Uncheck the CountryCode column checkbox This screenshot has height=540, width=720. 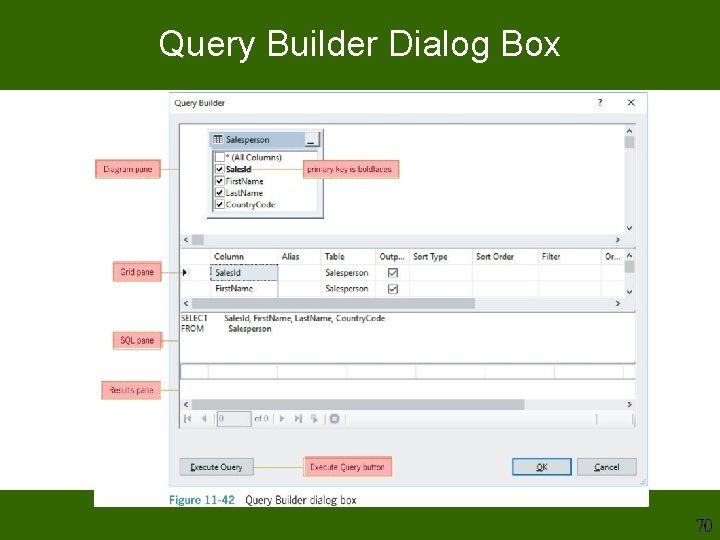(x=220, y=204)
